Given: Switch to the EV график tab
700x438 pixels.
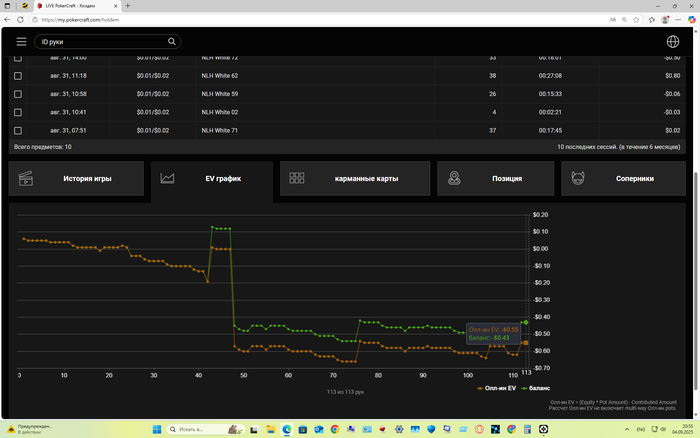Looking at the screenshot, I should point(212,179).
